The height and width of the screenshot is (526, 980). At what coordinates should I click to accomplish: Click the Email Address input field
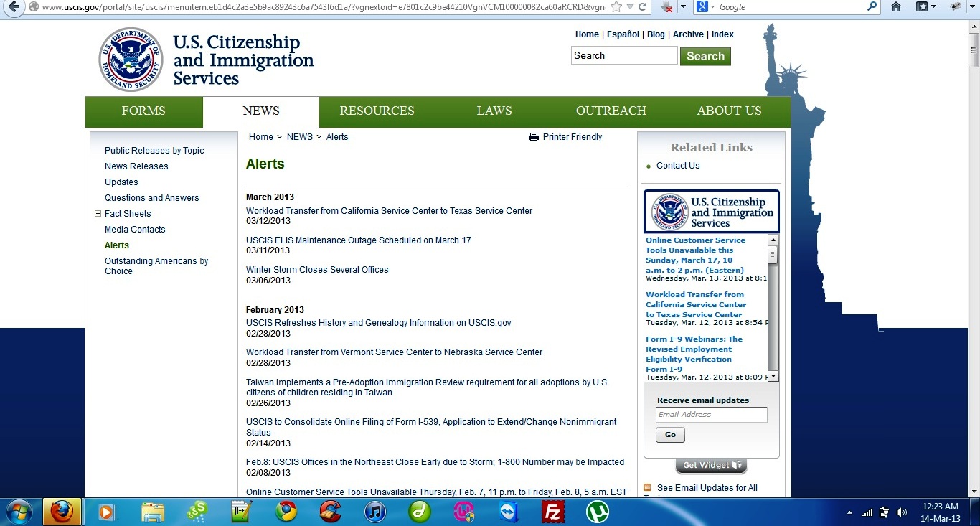point(712,415)
